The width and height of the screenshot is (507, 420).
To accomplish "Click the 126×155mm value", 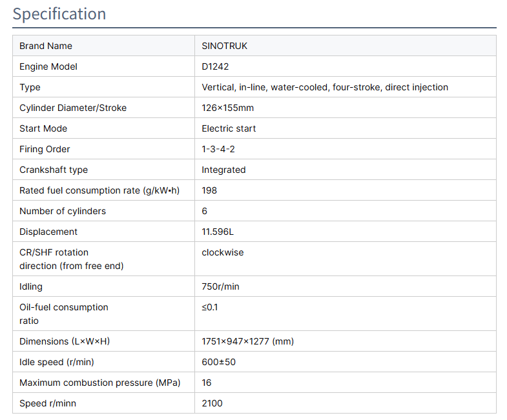I will [x=228, y=108].
